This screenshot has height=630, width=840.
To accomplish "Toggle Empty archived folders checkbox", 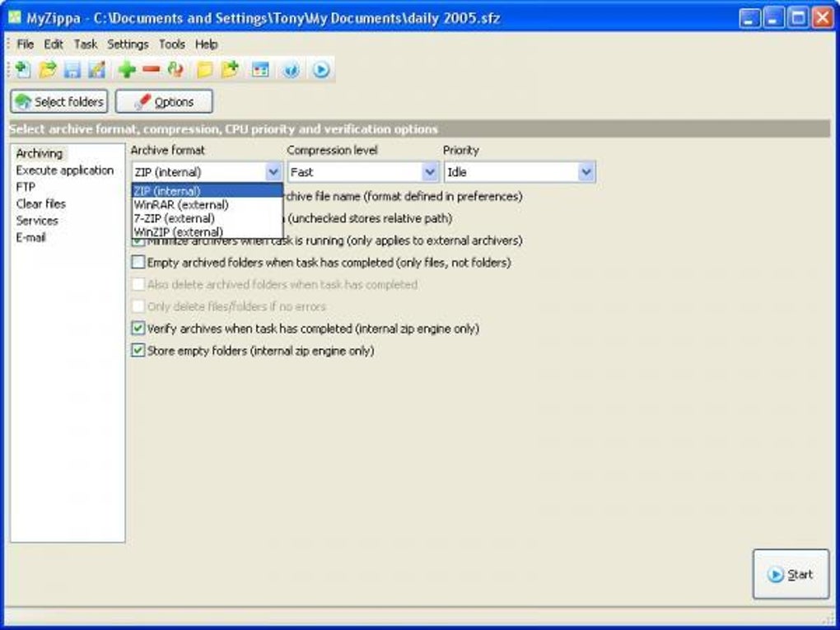I will pyautogui.click(x=138, y=263).
